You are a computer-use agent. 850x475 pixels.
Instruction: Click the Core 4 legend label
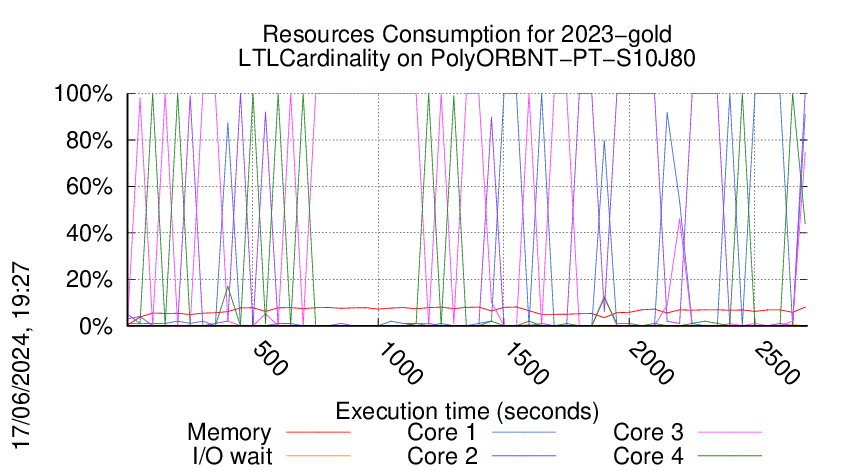pyautogui.click(x=648, y=456)
